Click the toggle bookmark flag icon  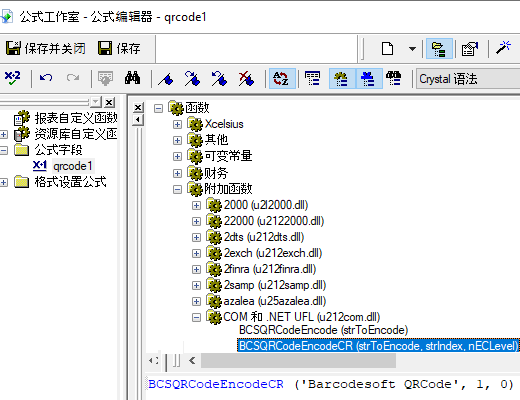[x=166, y=79]
